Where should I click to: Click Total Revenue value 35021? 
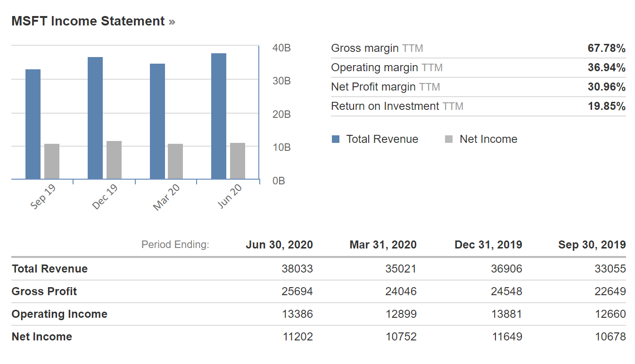401,269
